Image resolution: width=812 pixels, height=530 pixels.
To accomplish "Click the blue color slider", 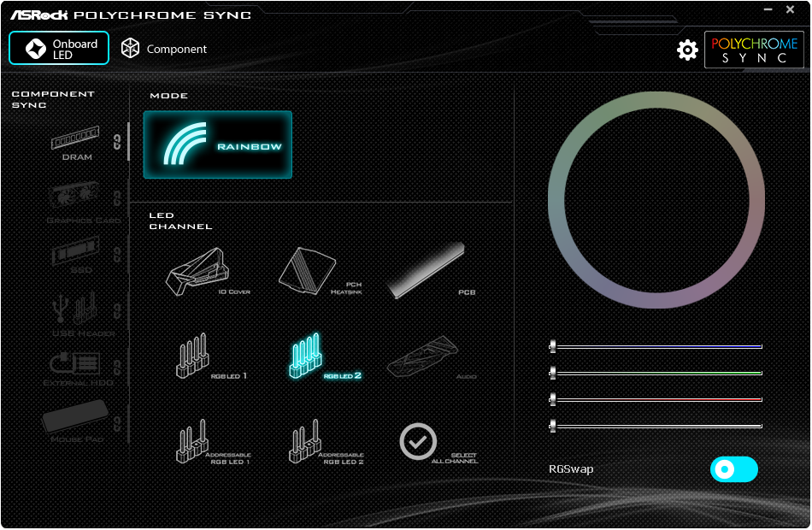I will tap(656, 346).
